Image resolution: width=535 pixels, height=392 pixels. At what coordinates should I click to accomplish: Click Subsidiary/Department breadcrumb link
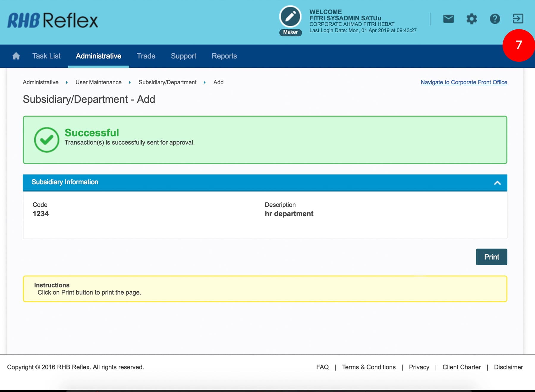167,82
